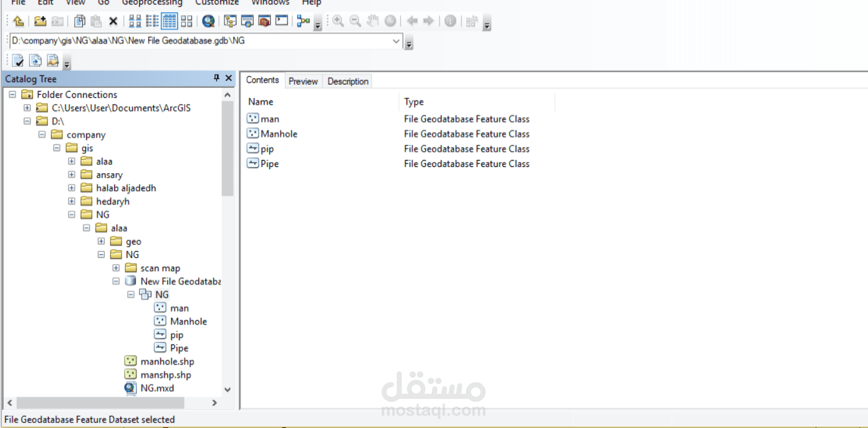Select manhole.shp in Catalog Tree
The height and width of the screenshot is (428, 868).
(x=167, y=361)
